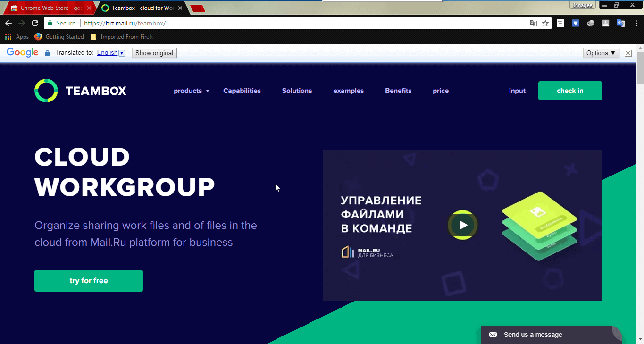Bookmark the page with the star icon

coord(546,23)
